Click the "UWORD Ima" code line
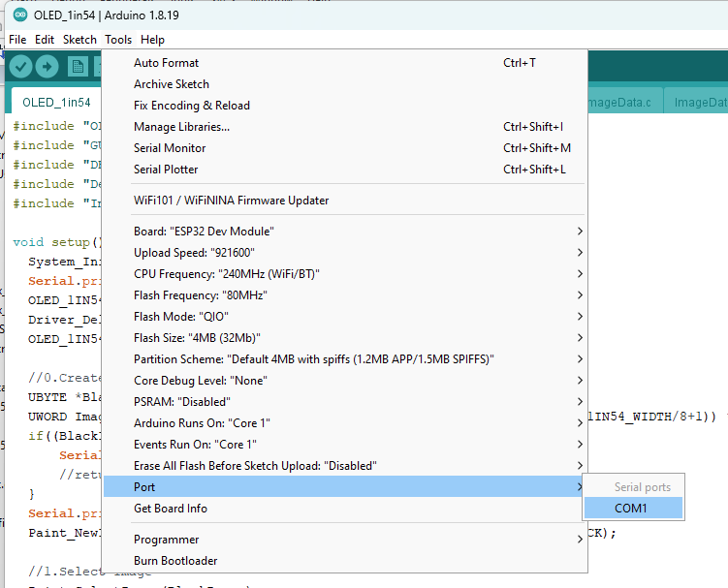 pyautogui.click(x=65, y=417)
